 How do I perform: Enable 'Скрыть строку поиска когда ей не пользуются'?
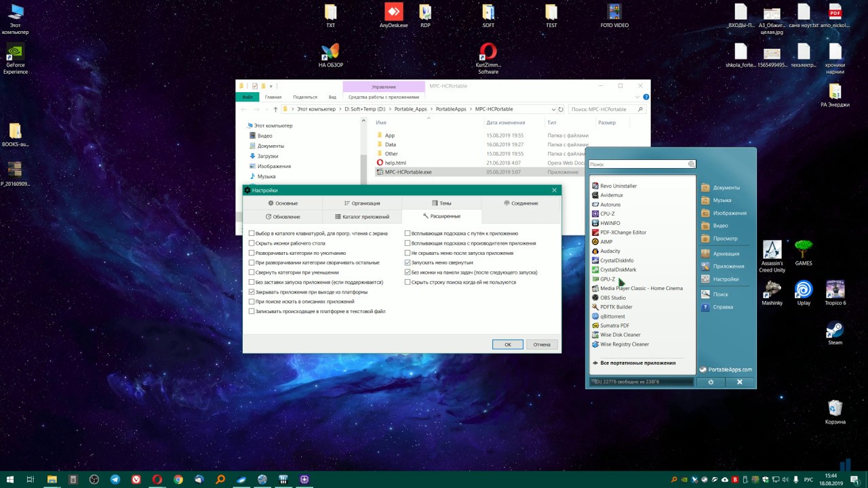coord(408,282)
